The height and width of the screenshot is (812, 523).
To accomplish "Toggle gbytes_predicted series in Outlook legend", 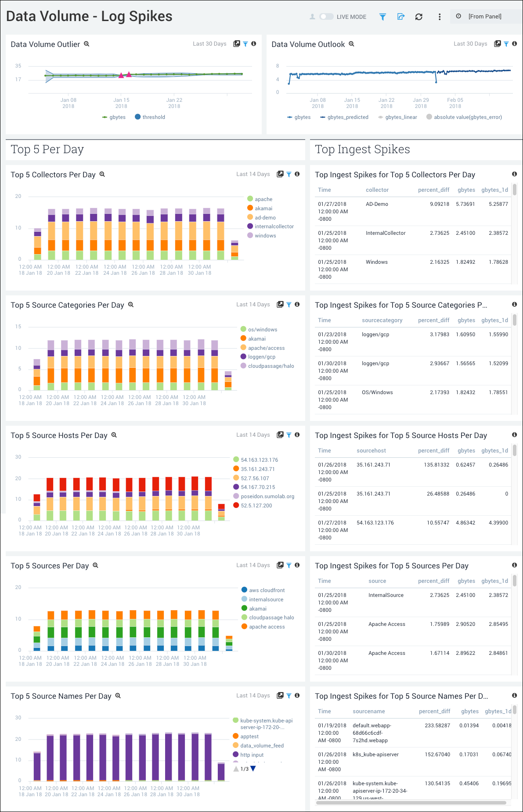I will click(344, 117).
